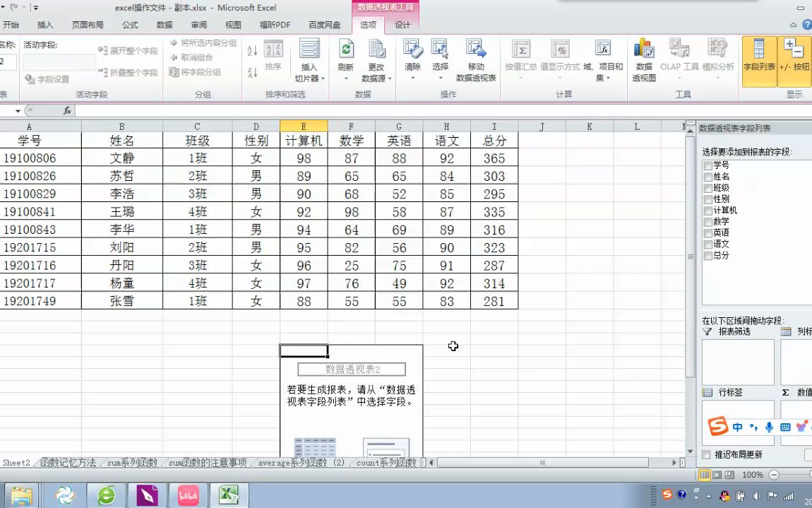This screenshot has height=508, width=812.
Task: Open the 百度网盘 ribbon tab
Action: tap(325, 25)
